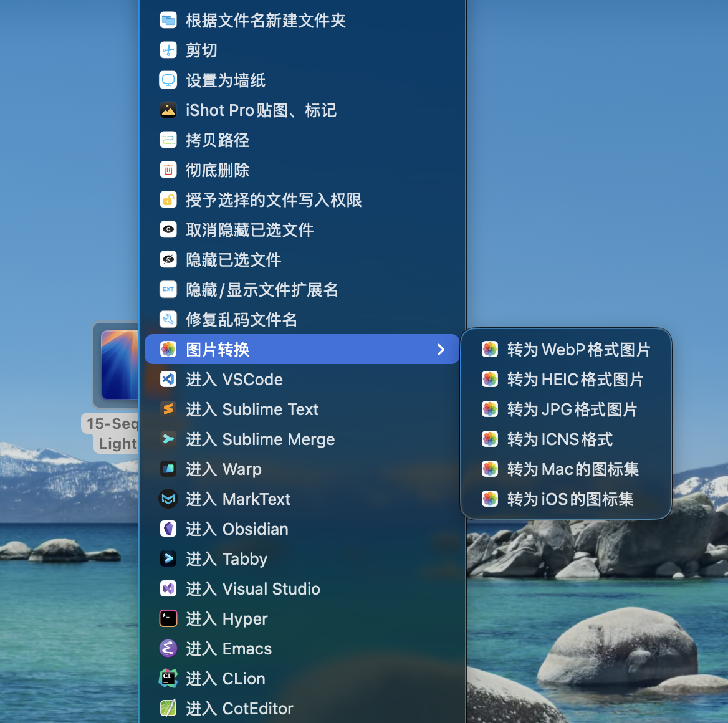This screenshot has width=728, height=723.
Task: Click the Sublime Text app icon
Action: pyautogui.click(x=168, y=409)
